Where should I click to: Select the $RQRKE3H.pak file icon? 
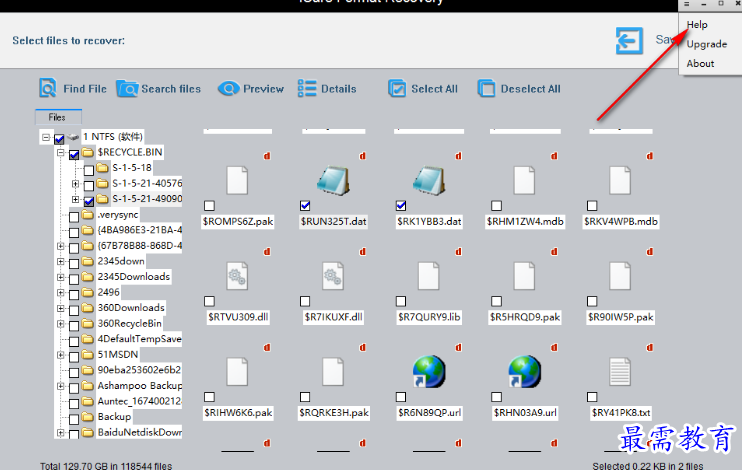(333, 372)
